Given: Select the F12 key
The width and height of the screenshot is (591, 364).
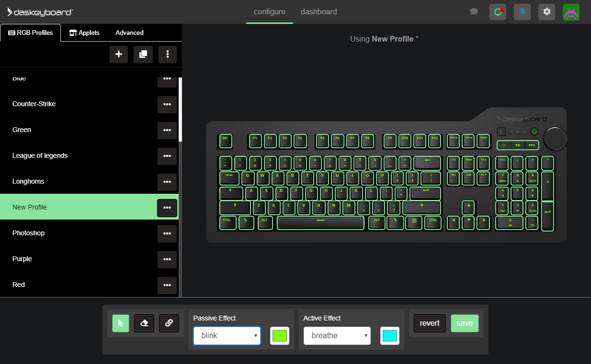Looking at the screenshot, I should (435, 141).
